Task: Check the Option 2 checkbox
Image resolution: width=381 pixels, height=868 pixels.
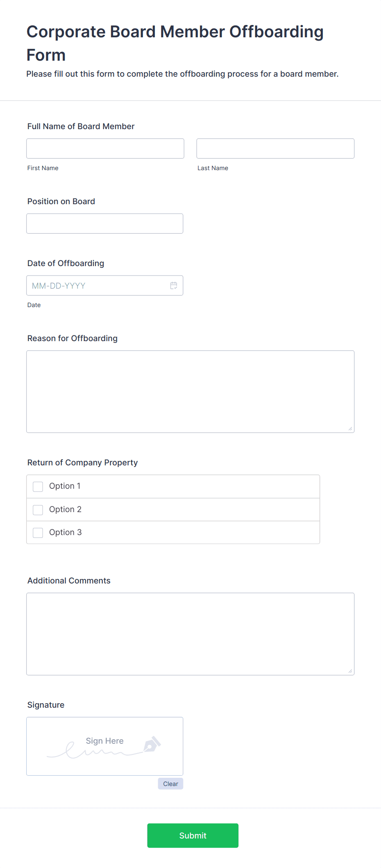Action: coord(38,510)
